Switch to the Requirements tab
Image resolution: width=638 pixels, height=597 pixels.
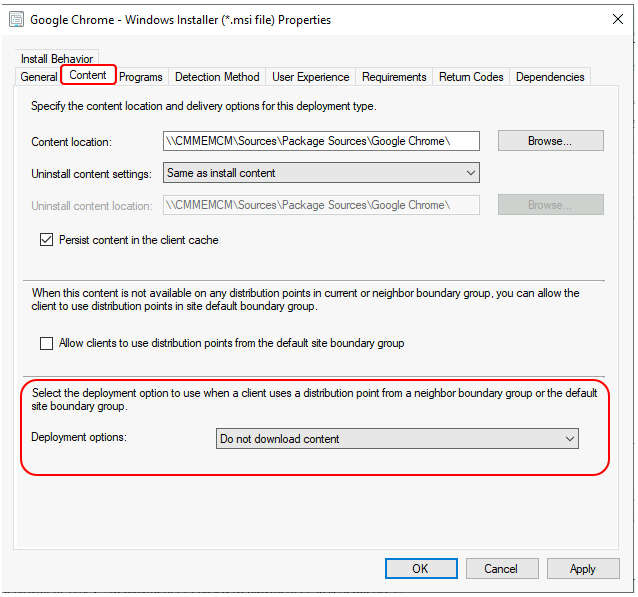pyautogui.click(x=394, y=77)
